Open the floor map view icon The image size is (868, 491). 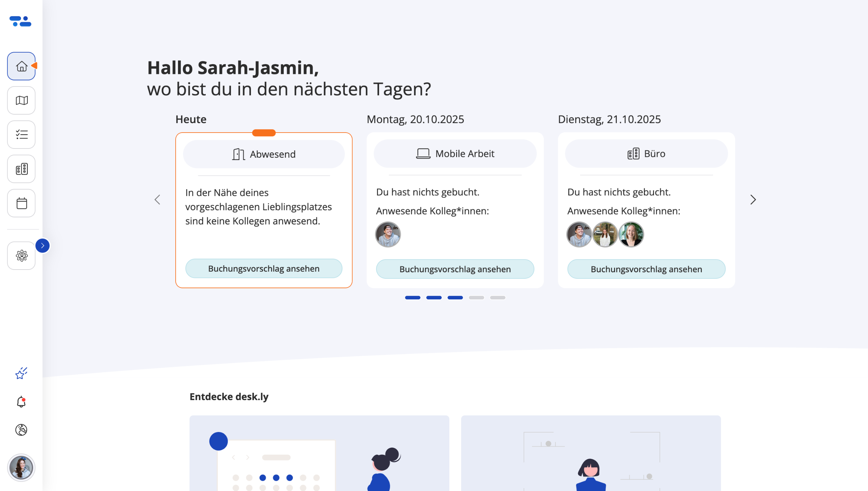[21, 100]
